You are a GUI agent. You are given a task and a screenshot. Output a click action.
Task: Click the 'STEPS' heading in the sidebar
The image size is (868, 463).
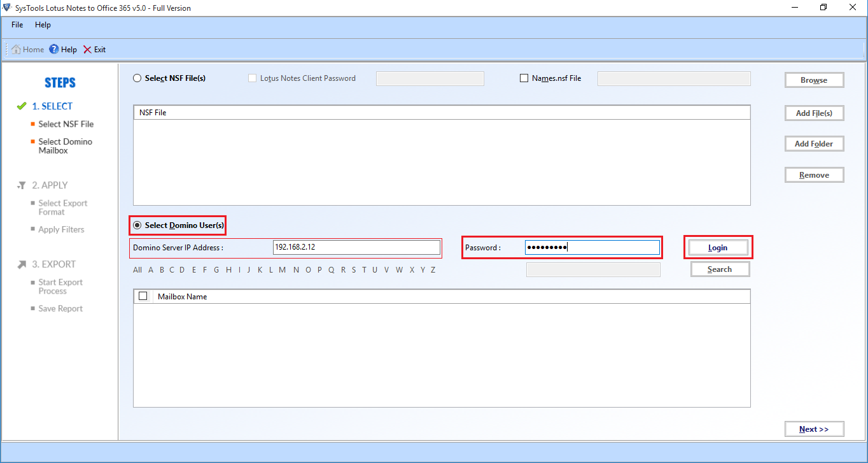point(60,83)
